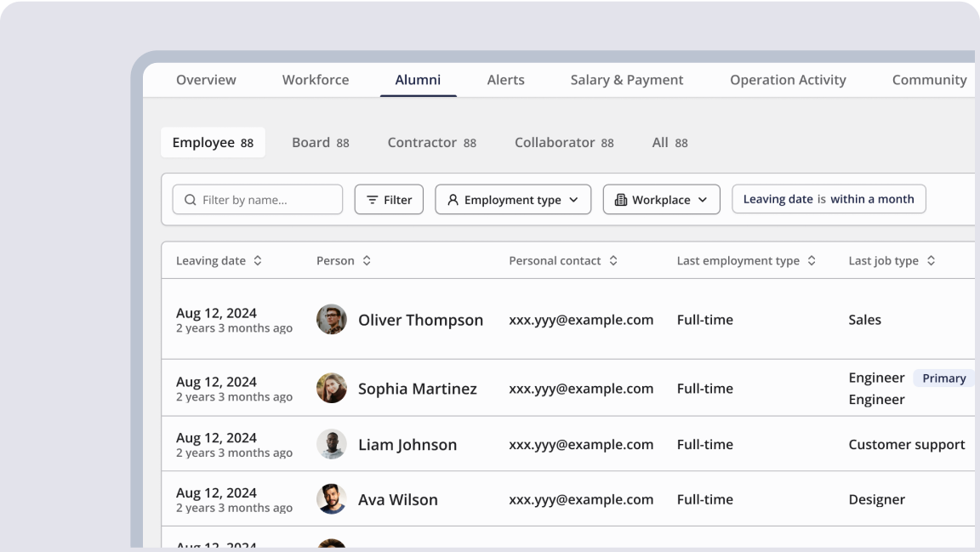Image resolution: width=980 pixels, height=552 pixels.
Task: Sort by Last job type arrows
Action: pyautogui.click(x=931, y=261)
